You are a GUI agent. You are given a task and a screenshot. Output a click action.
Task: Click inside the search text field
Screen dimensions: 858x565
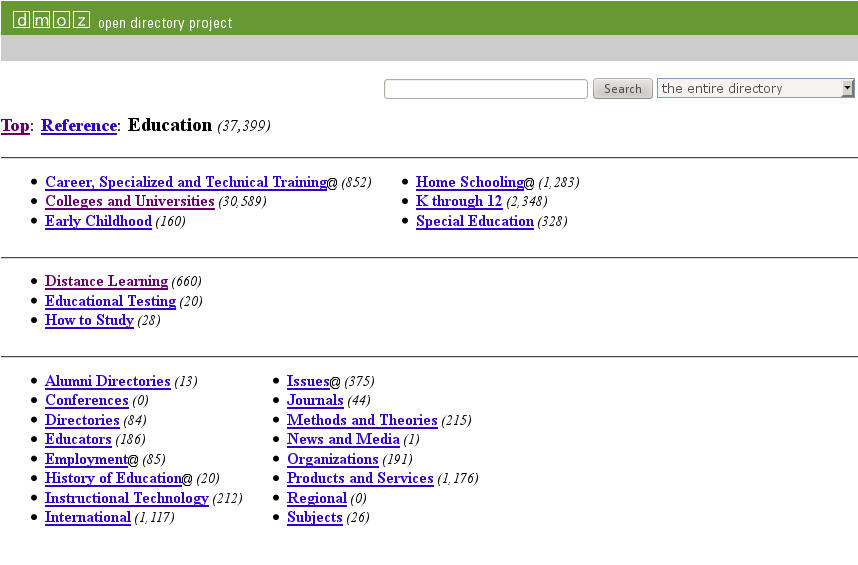click(x=485, y=89)
